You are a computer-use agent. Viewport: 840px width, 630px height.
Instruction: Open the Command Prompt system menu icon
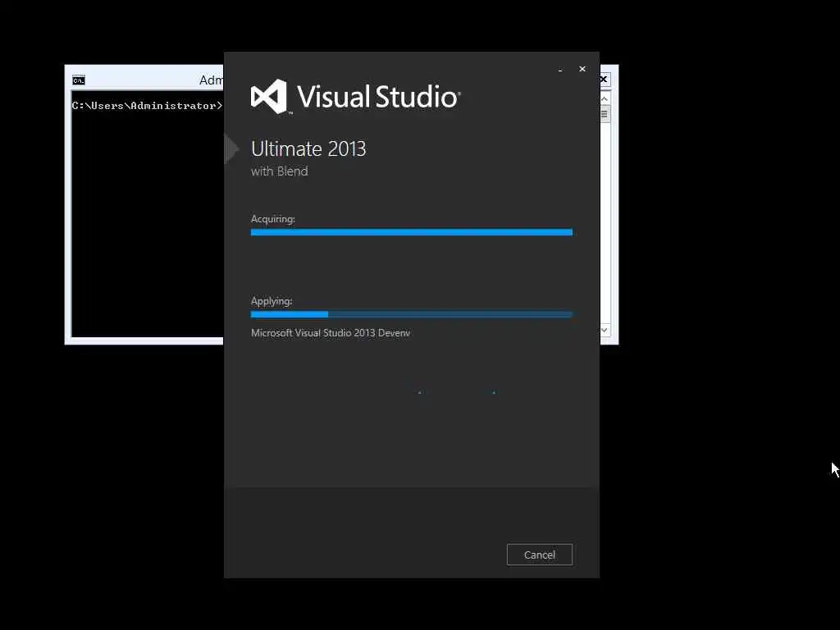(x=79, y=80)
